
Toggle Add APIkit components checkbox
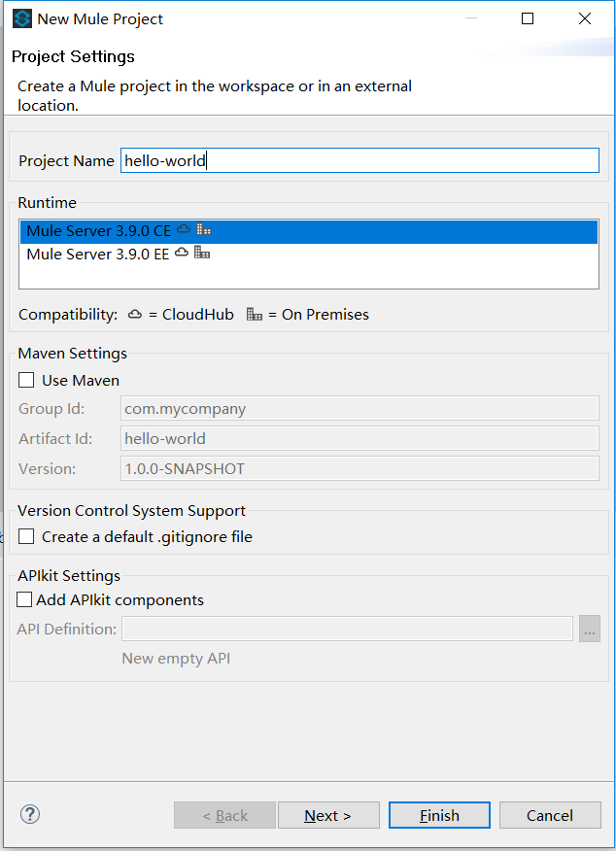(x=24, y=599)
